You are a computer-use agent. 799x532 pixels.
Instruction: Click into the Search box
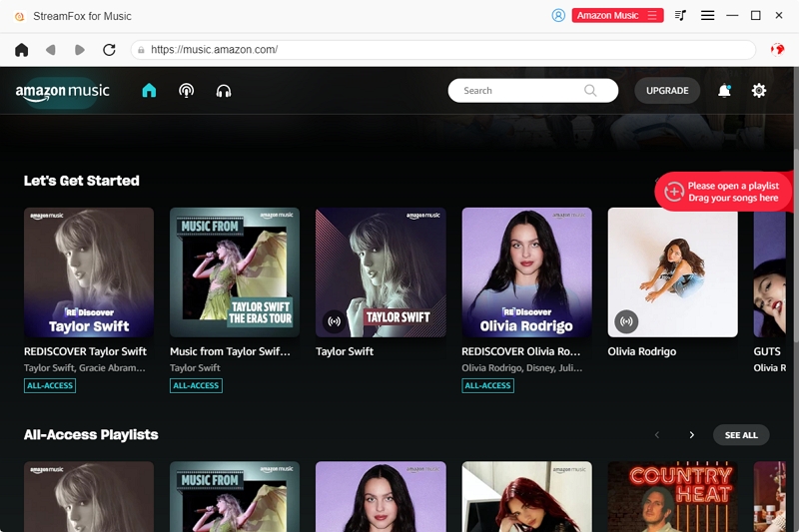[532, 91]
